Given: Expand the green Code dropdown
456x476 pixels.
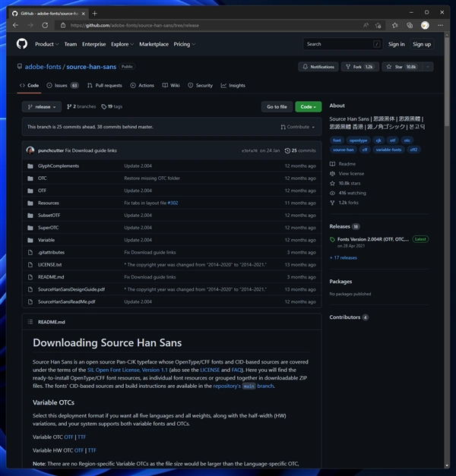Looking at the screenshot, I should tap(309, 106).
